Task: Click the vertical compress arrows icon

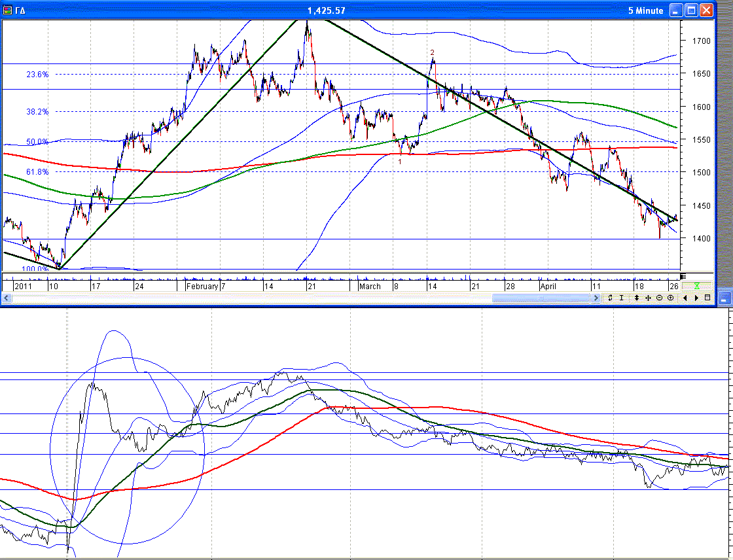Action: click(610, 298)
